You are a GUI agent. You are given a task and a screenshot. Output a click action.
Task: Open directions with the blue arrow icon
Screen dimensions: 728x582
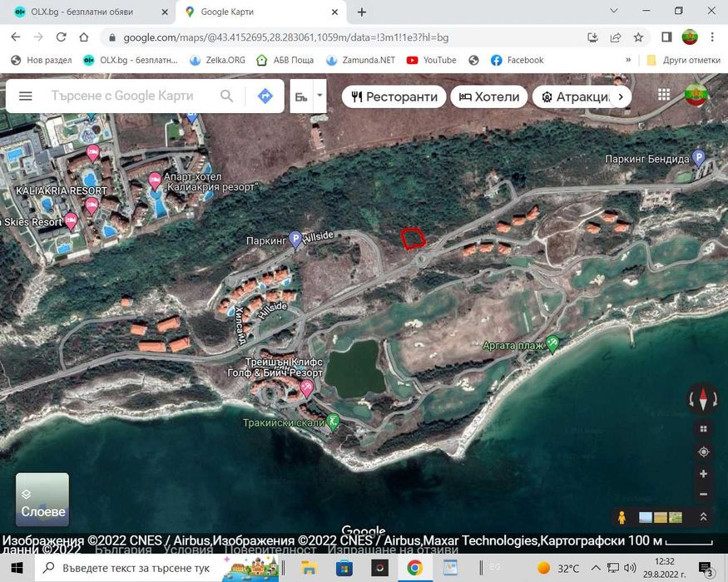[x=265, y=96]
